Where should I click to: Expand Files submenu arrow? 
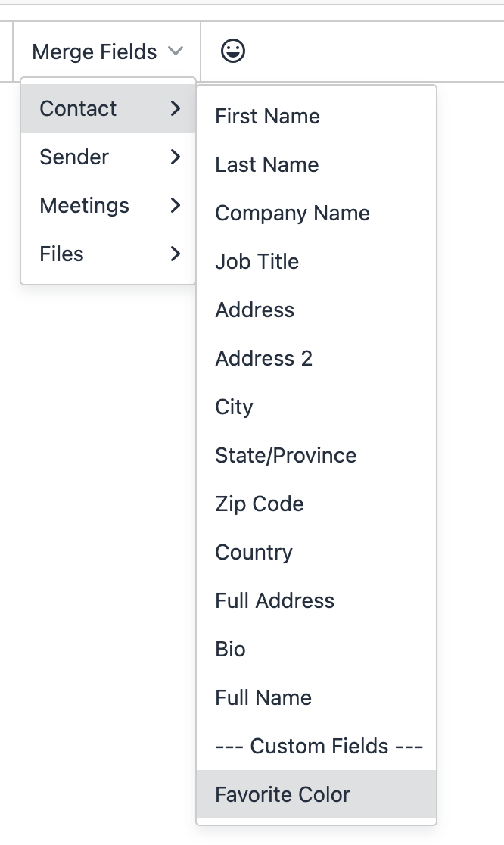point(175,254)
